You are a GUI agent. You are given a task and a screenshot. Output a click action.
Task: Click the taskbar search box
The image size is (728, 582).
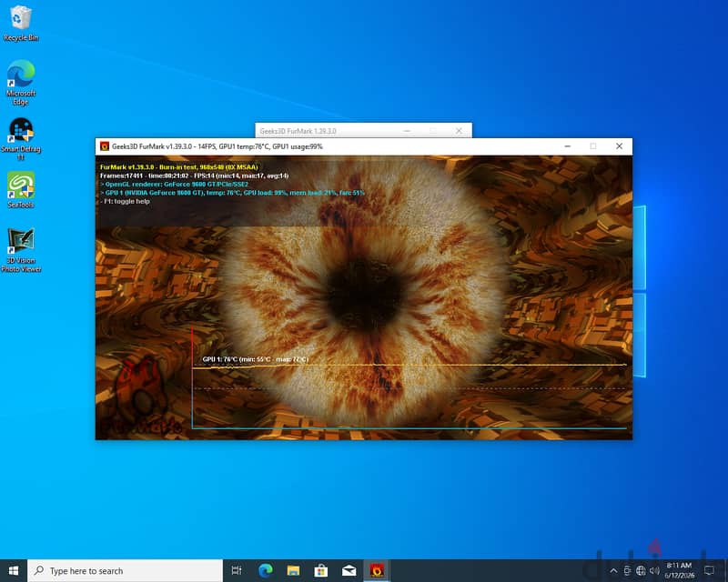point(126,570)
